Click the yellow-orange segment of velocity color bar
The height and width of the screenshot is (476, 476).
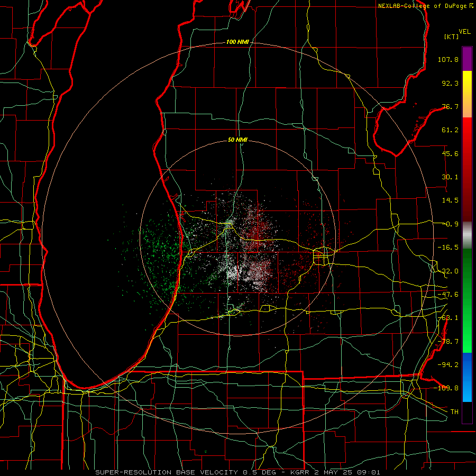click(x=467, y=94)
